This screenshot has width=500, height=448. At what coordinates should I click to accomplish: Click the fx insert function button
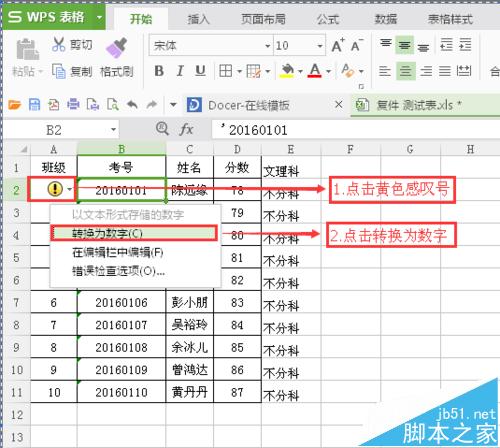pyautogui.click(x=186, y=129)
